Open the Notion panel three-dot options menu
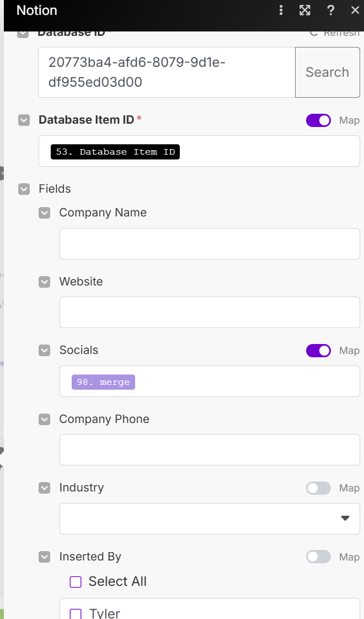The width and height of the screenshot is (364, 619). point(281,10)
